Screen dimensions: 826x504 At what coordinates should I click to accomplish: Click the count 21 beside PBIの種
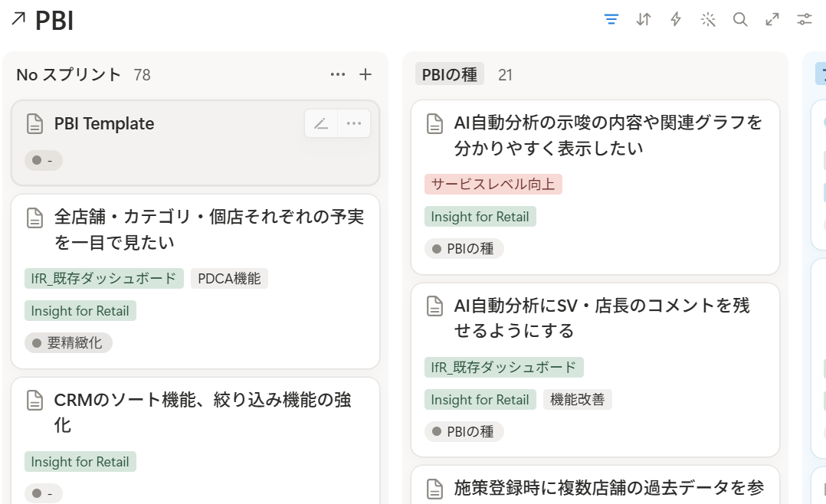(505, 75)
